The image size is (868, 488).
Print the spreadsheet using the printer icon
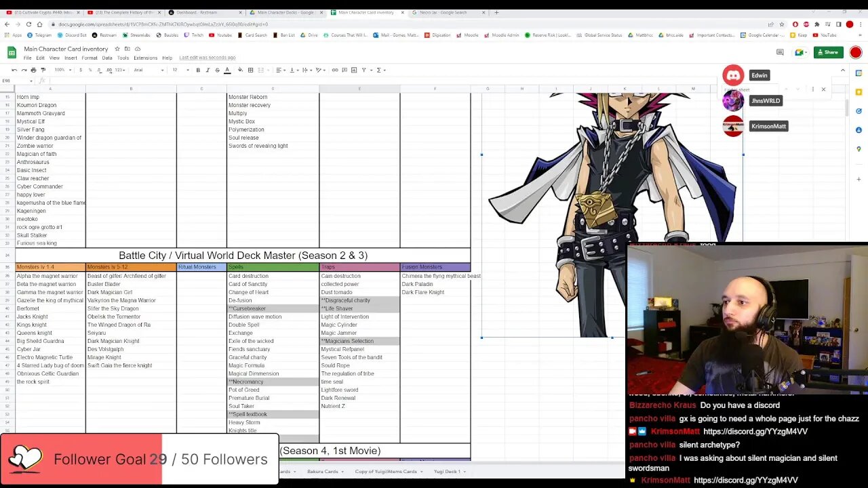click(33, 70)
